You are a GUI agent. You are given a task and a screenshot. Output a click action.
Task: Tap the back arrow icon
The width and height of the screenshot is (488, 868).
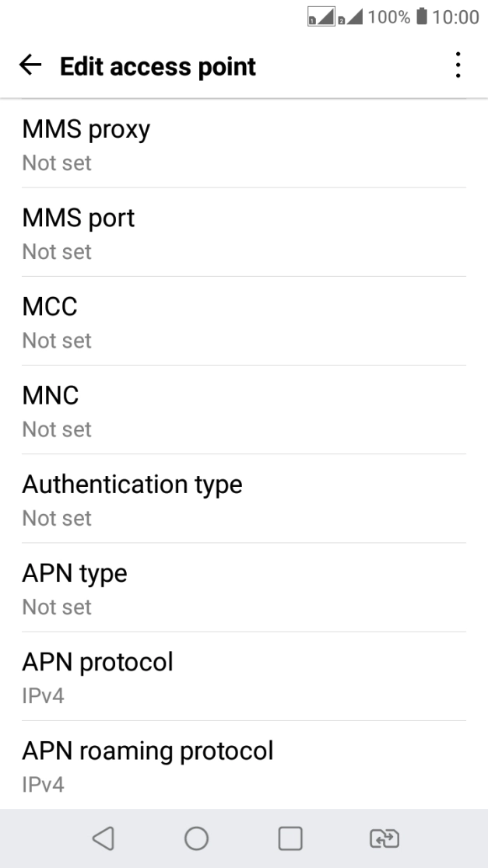tap(30, 66)
